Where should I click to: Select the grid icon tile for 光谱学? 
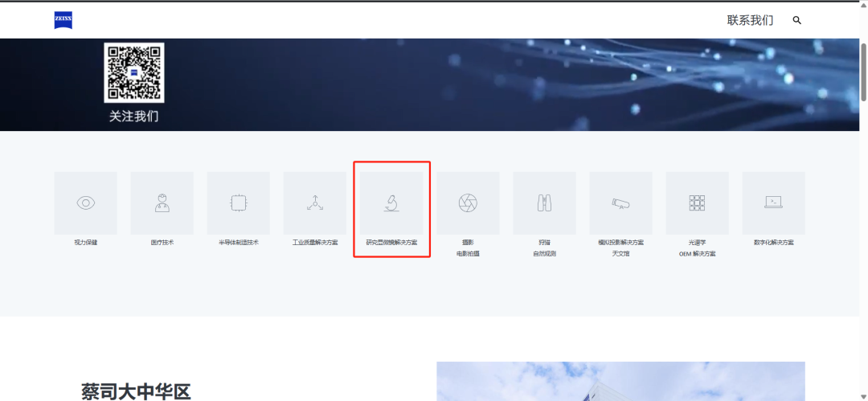click(x=697, y=203)
